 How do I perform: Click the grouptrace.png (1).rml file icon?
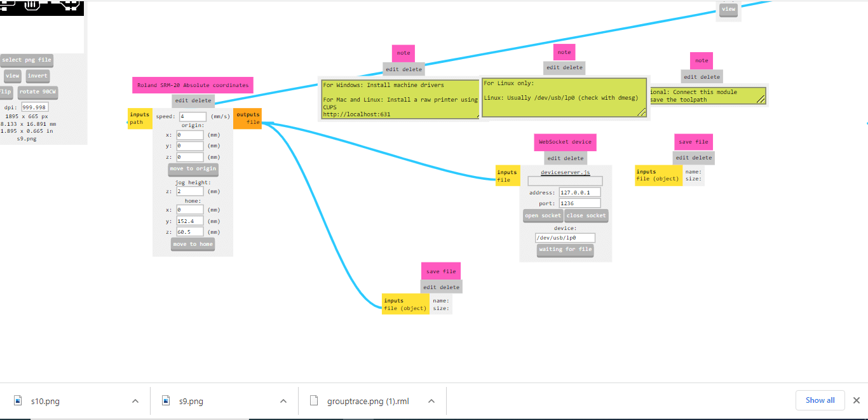(313, 401)
